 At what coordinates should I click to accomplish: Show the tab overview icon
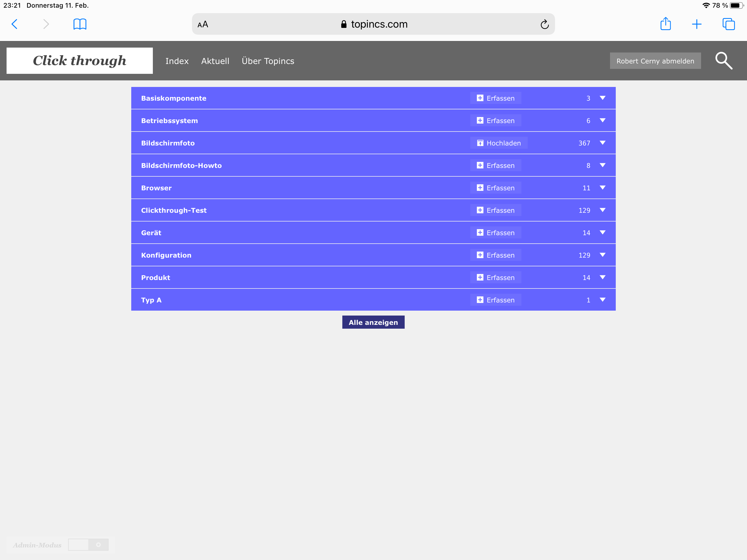(728, 24)
